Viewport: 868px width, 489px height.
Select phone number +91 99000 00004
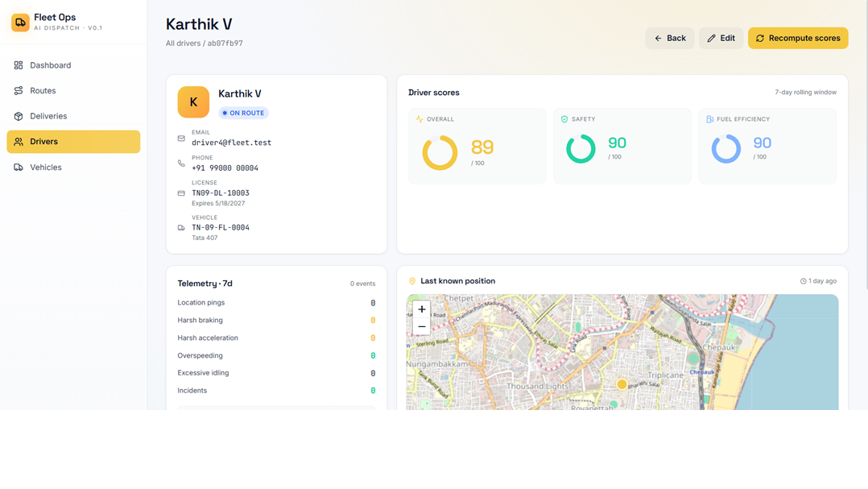click(225, 168)
